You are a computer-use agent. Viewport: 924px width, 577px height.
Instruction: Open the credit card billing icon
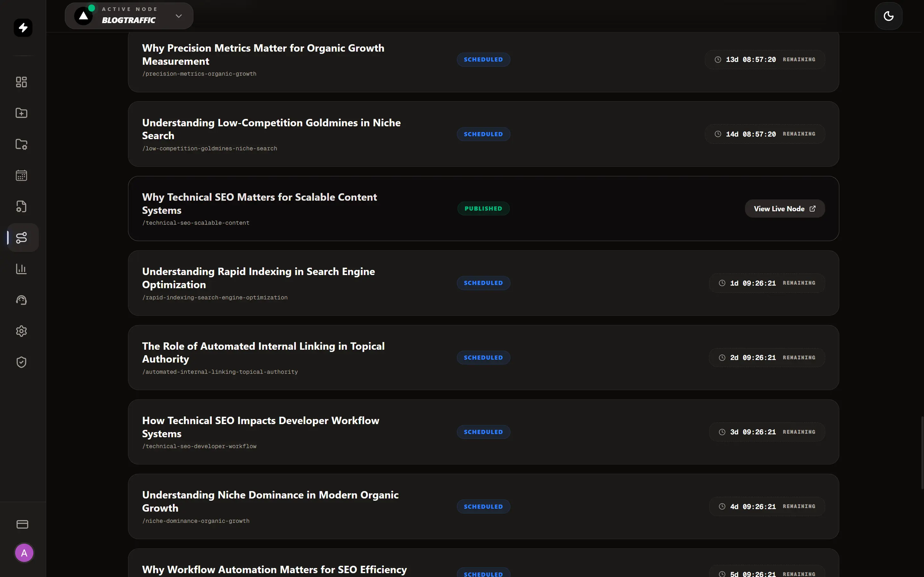point(22,524)
